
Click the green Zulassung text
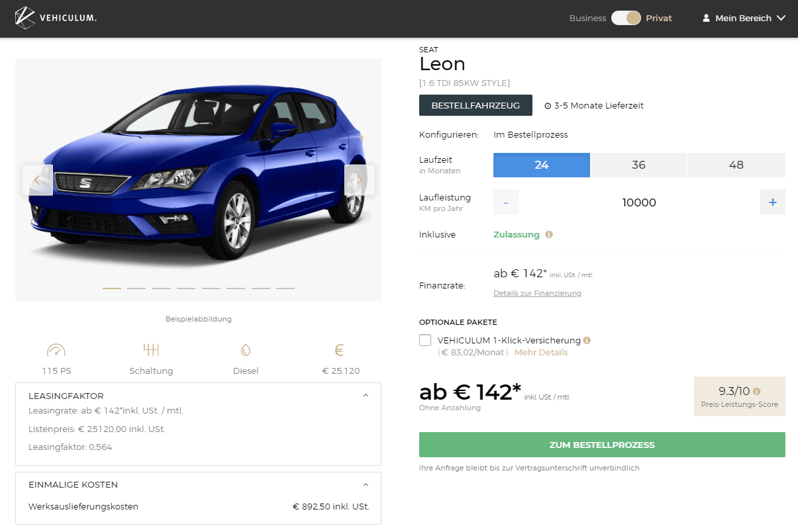[x=517, y=235]
